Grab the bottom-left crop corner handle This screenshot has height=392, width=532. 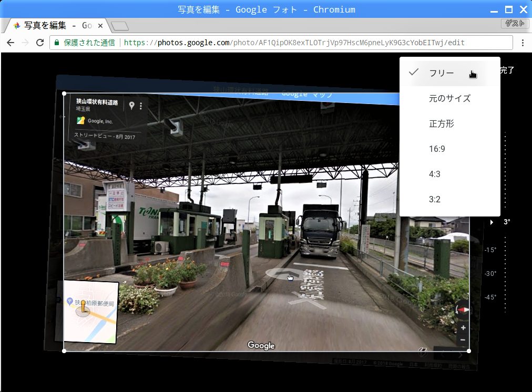[x=64, y=351]
